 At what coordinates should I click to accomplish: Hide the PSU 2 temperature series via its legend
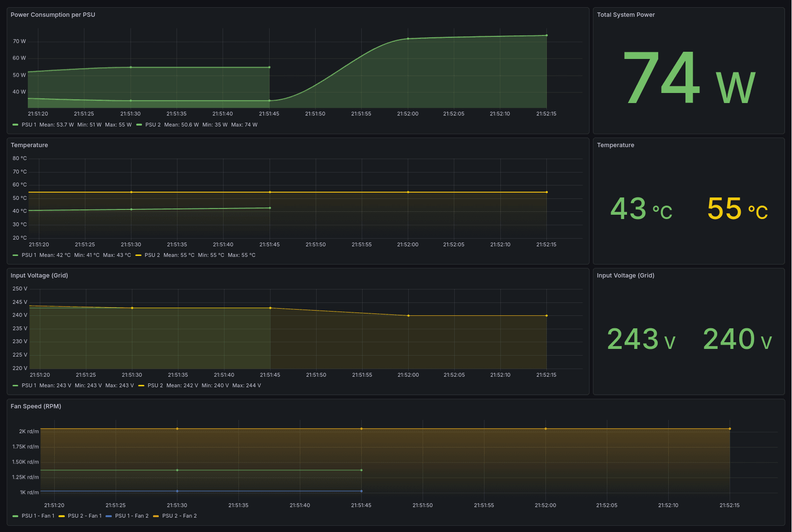[x=153, y=255]
